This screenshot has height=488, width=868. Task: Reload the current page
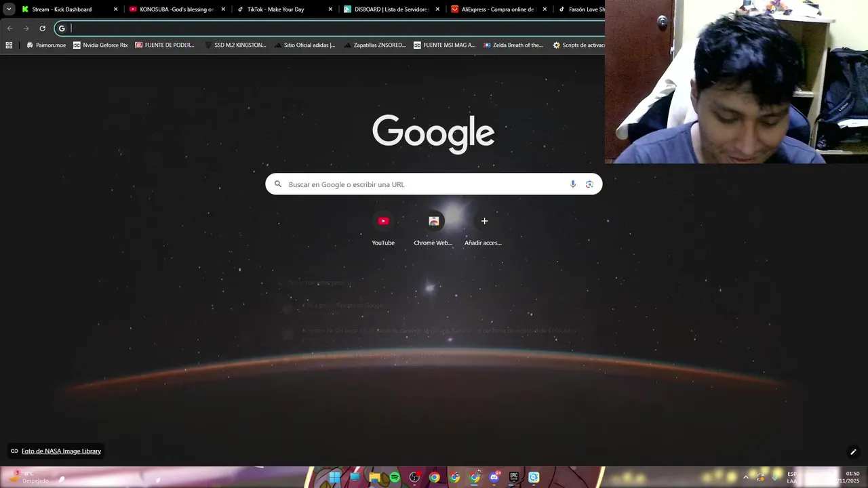click(x=42, y=28)
